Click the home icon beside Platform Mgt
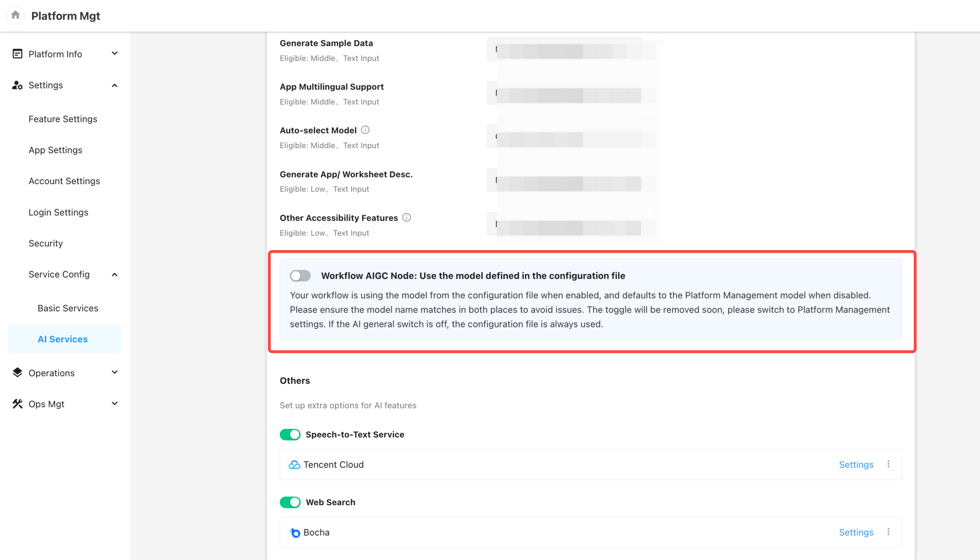Screen dimensions: 980x560 pyautogui.click(x=15, y=15)
